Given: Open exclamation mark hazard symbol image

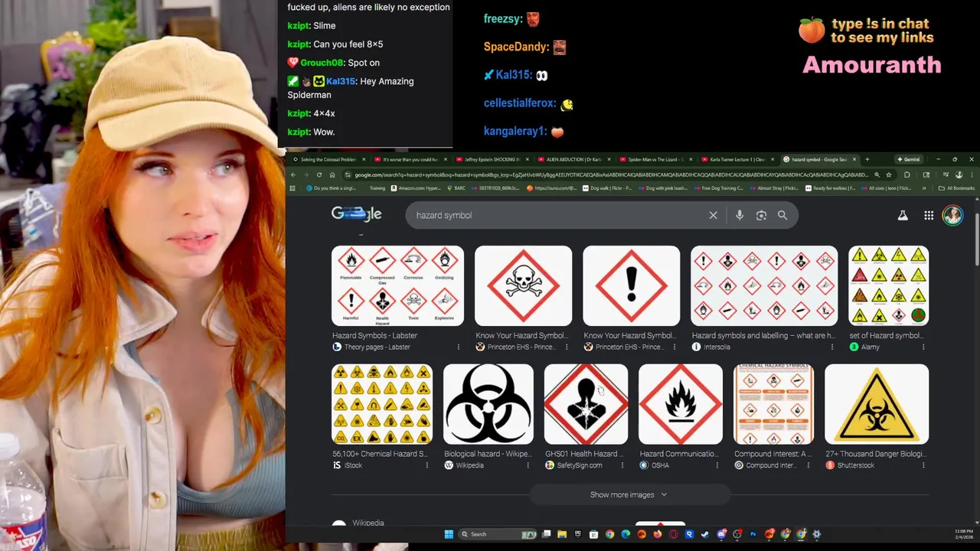Looking at the screenshot, I should pyautogui.click(x=631, y=285).
